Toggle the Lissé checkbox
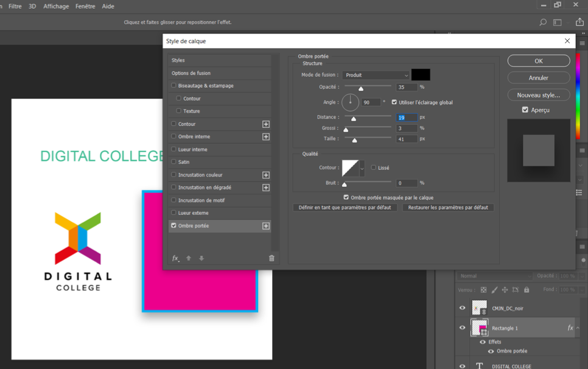This screenshot has height=369, width=588. pos(374,167)
